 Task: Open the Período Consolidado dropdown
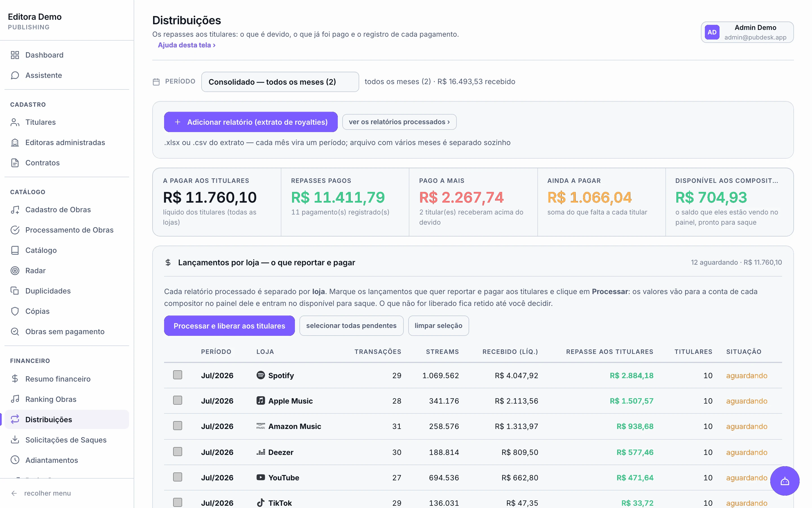280,82
